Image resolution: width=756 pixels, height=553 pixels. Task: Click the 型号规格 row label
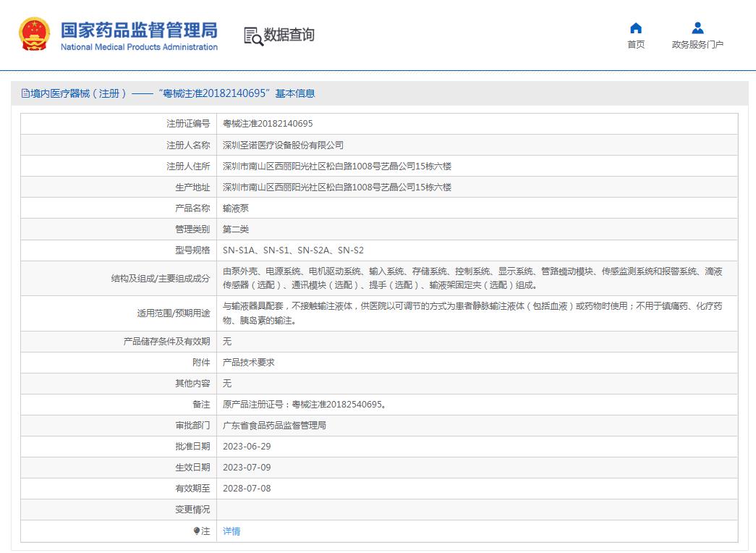[192, 250]
